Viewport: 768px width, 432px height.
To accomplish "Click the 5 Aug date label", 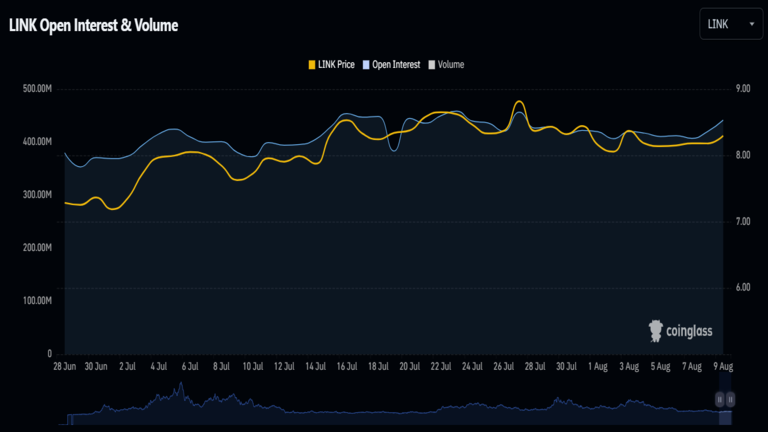I will (660, 366).
